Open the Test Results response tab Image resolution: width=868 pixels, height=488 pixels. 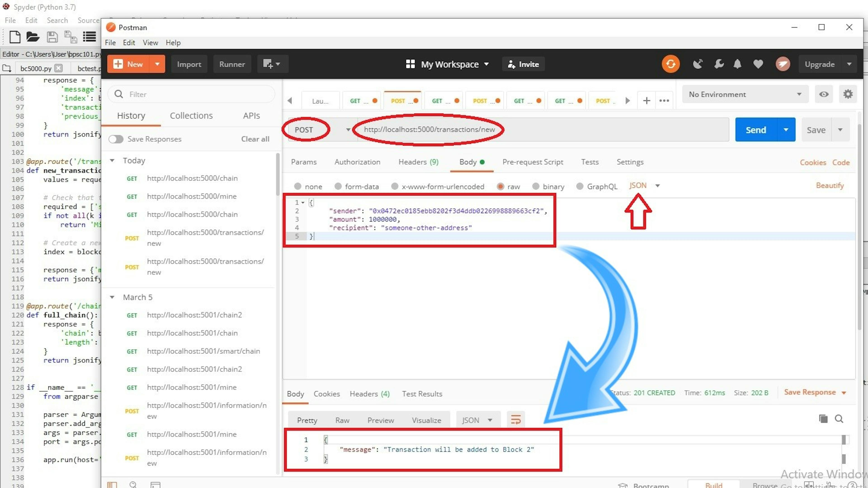(422, 394)
